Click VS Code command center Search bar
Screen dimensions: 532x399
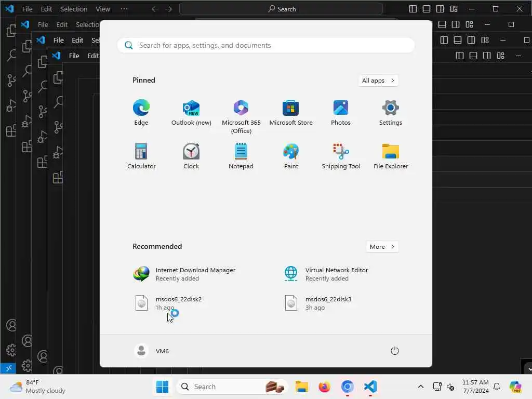click(x=281, y=9)
